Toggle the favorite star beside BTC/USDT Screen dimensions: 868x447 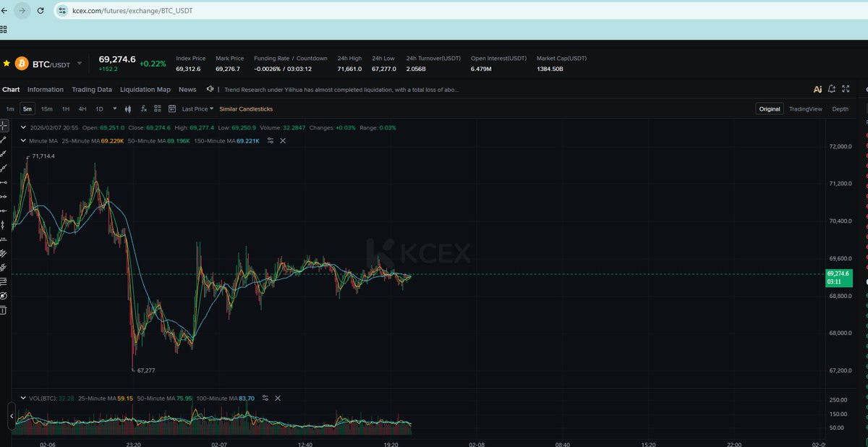click(x=7, y=64)
